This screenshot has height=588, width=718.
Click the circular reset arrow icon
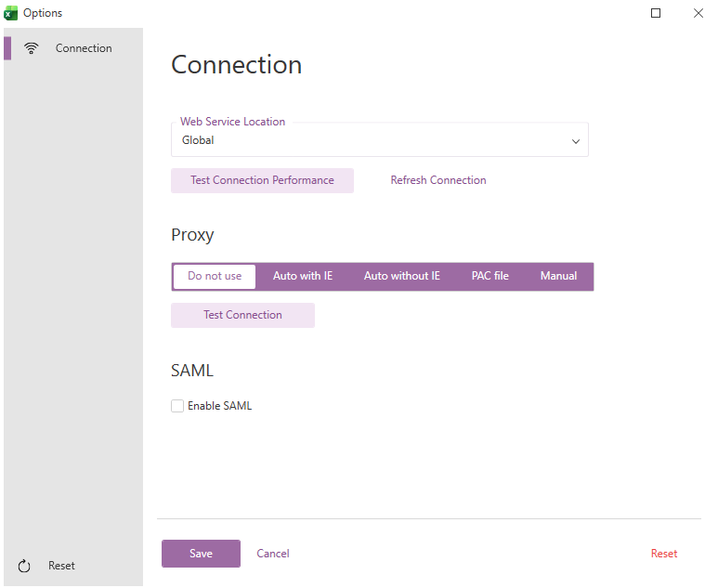[24, 566]
